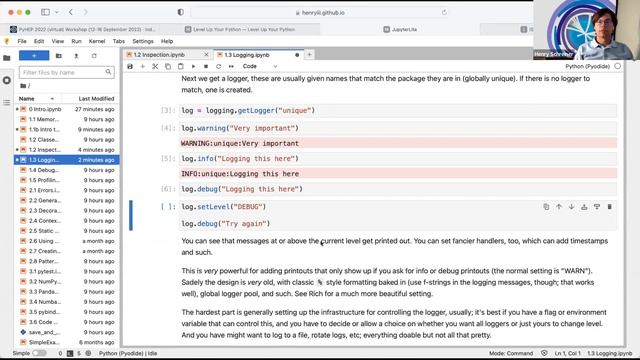Delete the active cell trash icon
The width and height of the screenshot is (640, 360).
[x=609, y=207]
